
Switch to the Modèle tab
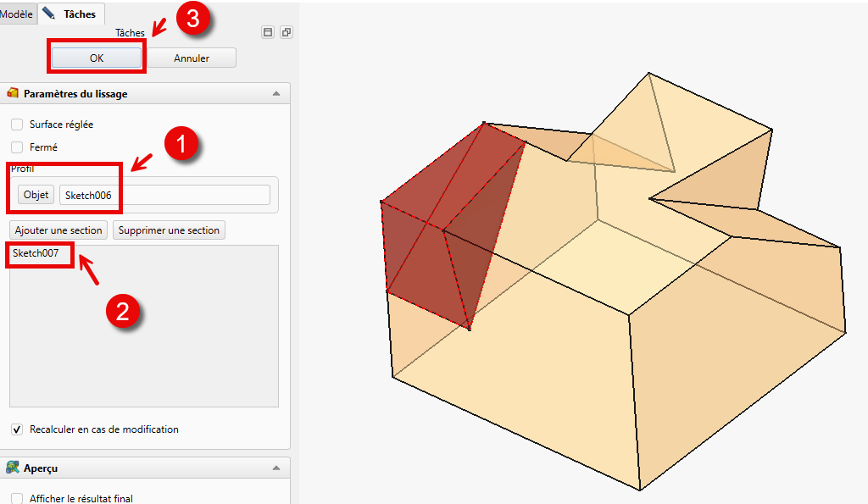point(17,14)
